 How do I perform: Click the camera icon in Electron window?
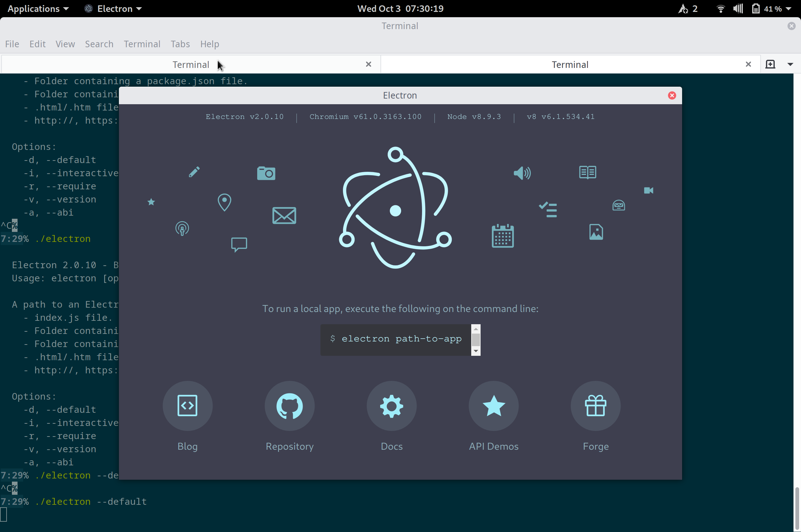pos(266,173)
